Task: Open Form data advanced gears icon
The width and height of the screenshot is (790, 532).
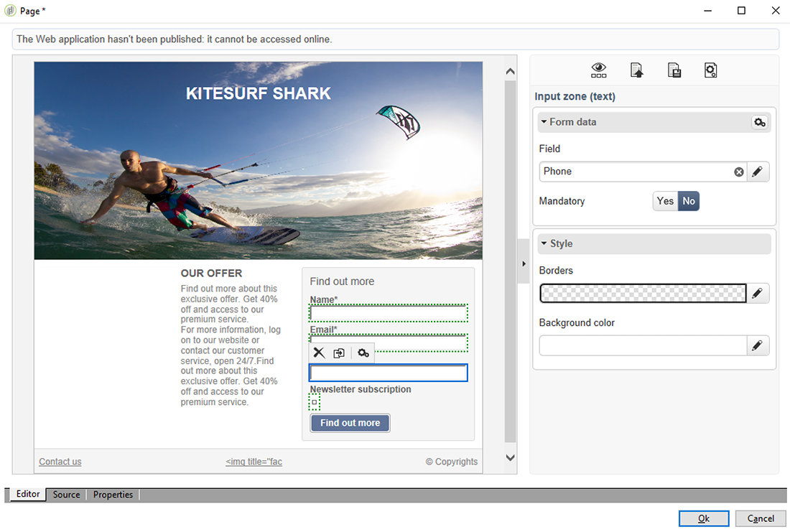Action: [x=760, y=123]
